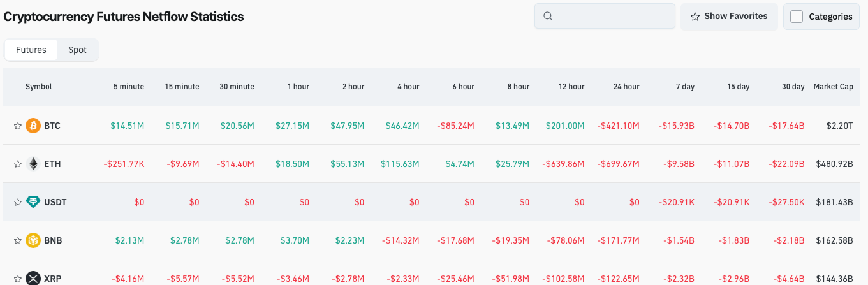Focus the search input field
This screenshot has height=285, width=868.
tap(612, 17)
